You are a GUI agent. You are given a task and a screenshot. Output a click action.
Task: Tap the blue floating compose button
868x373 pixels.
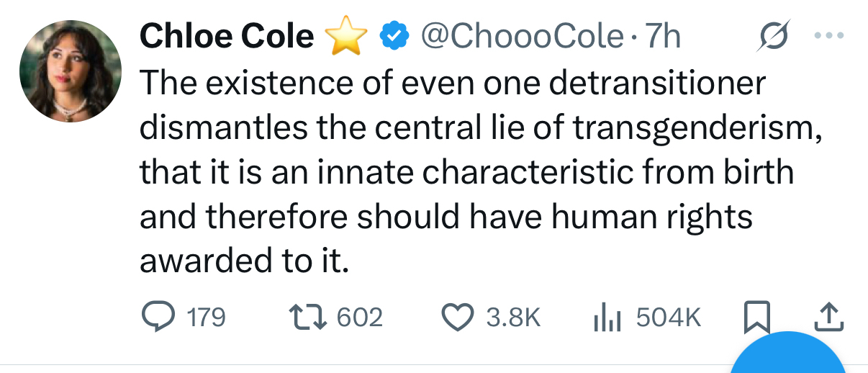[790, 356]
